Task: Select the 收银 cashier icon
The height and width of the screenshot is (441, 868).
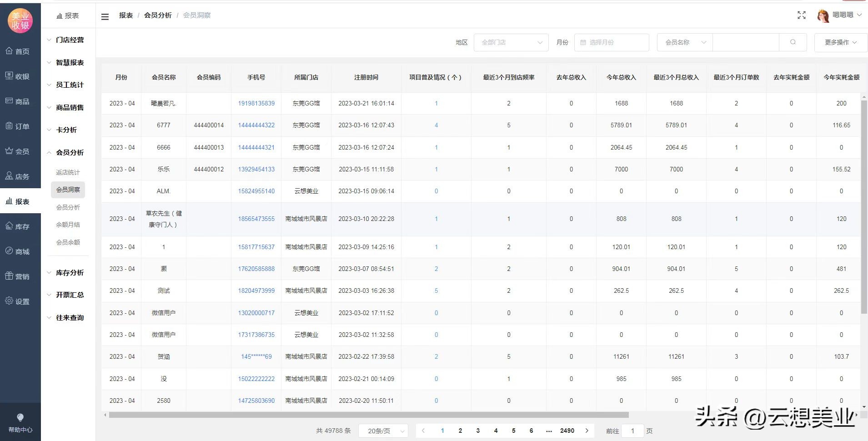Action: tap(20, 76)
